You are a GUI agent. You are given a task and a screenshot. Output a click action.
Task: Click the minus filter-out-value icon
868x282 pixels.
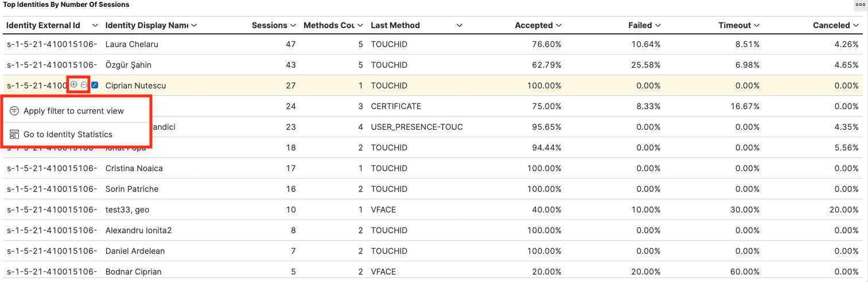pos(84,85)
